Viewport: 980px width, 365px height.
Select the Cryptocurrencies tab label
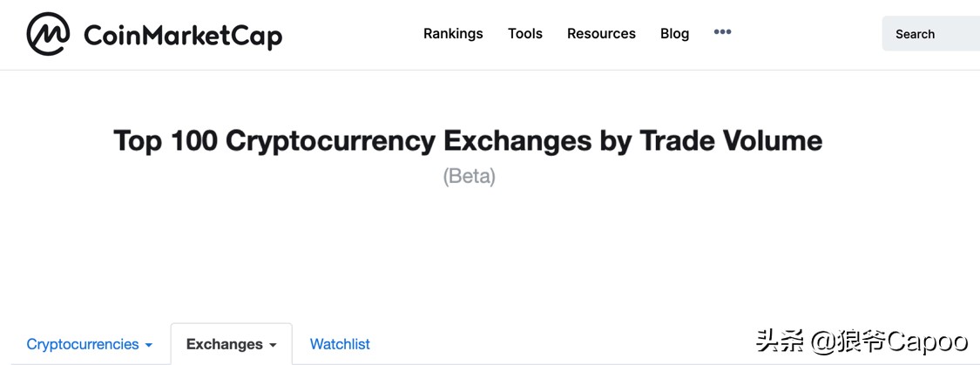click(x=83, y=344)
